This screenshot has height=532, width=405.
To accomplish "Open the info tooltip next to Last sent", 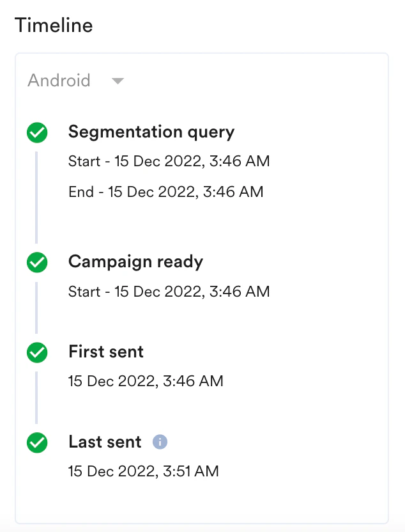I will click(160, 441).
